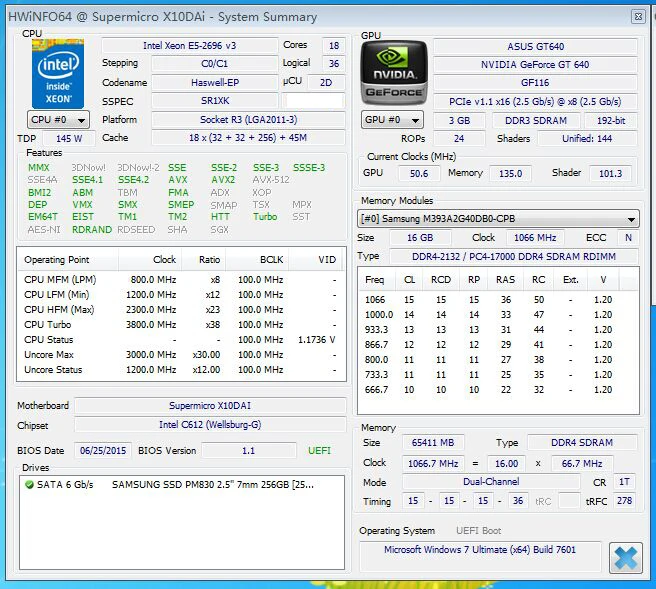Click the memory module size 16 GB

click(x=420, y=238)
